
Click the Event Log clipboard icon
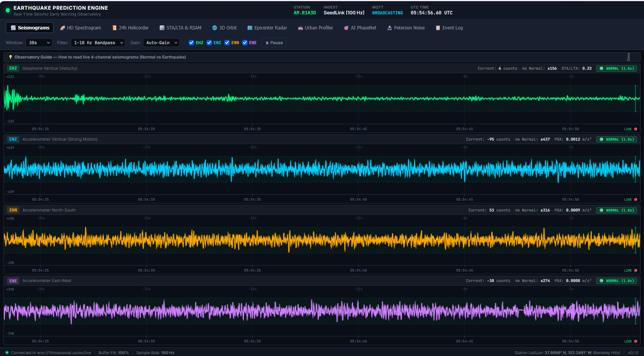tap(438, 28)
